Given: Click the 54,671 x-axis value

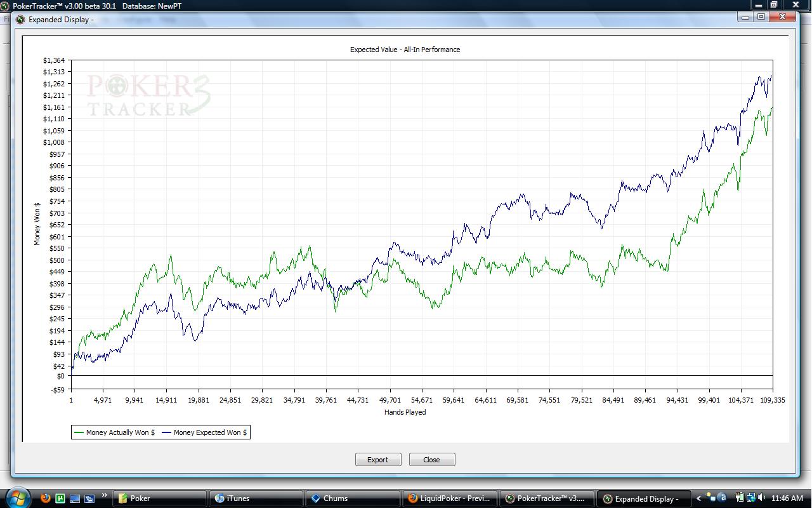Looking at the screenshot, I should (x=422, y=400).
